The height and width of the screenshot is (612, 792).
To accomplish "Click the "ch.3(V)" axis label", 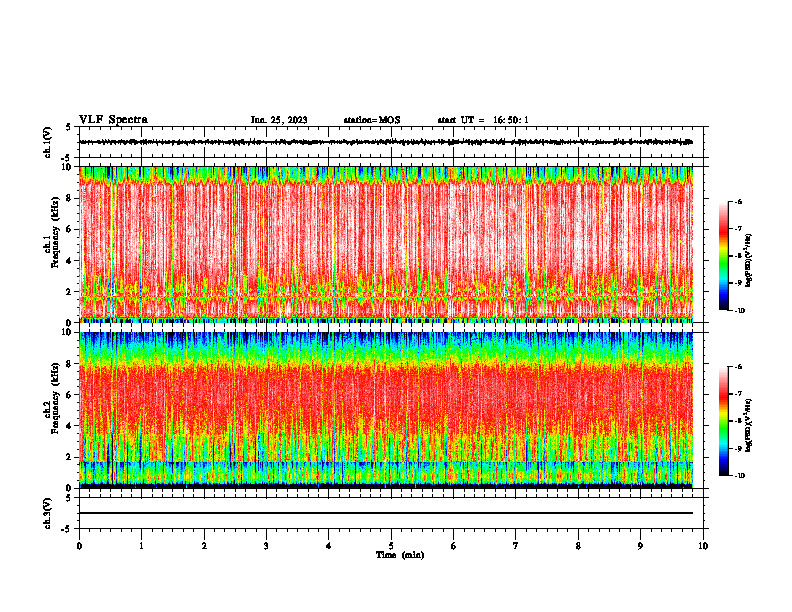I will coord(47,513).
